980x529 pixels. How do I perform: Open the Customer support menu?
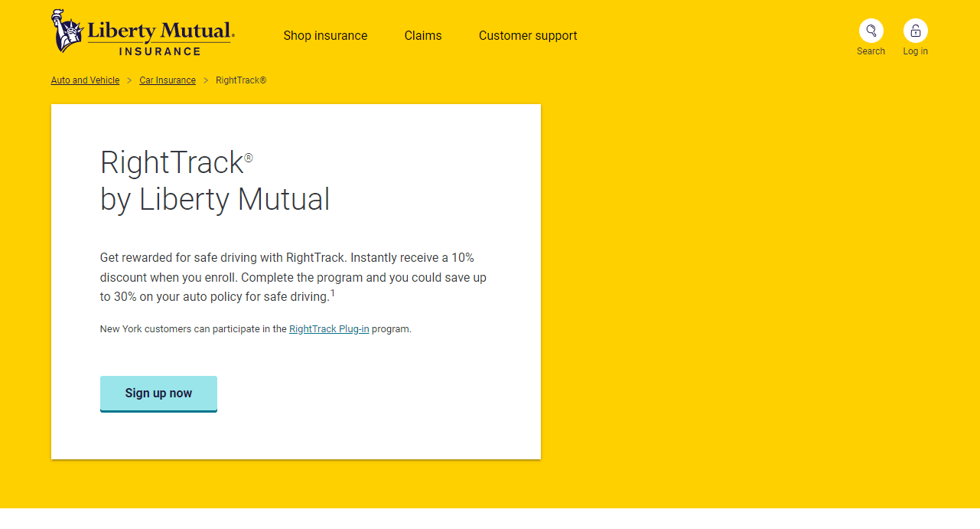[x=528, y=35]
